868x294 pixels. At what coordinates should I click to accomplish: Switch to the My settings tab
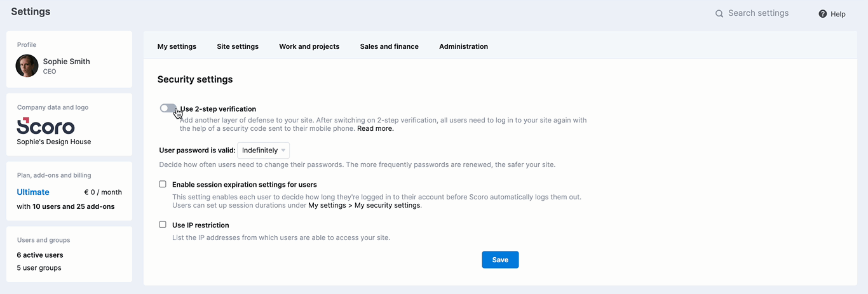(177, 46)
